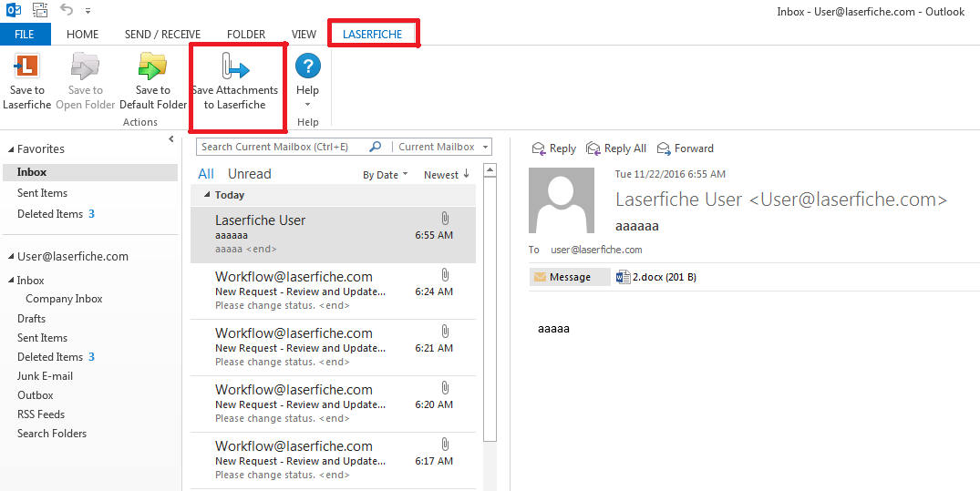
Task: Select the Workflow email from 6:17 AM
Action: click(x=333, y=460)
